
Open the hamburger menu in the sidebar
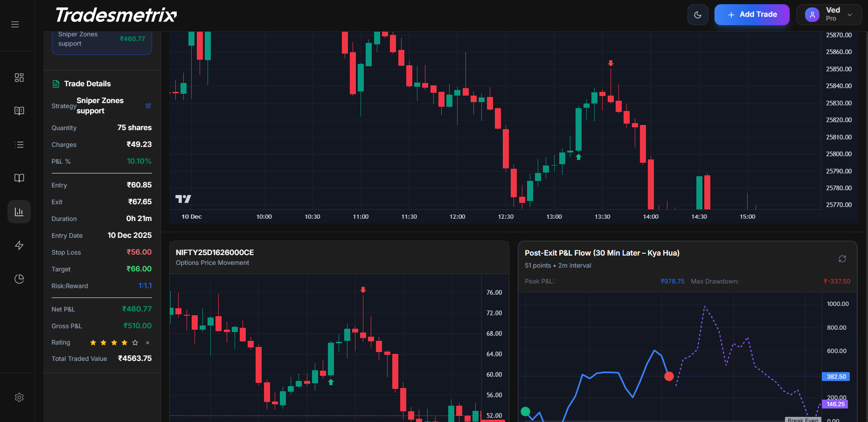[15, 24]
